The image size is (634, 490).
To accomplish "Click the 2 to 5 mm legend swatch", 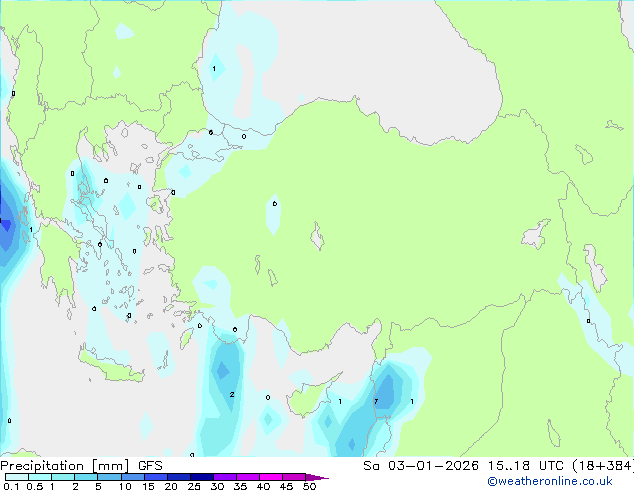I will (86, 477).
